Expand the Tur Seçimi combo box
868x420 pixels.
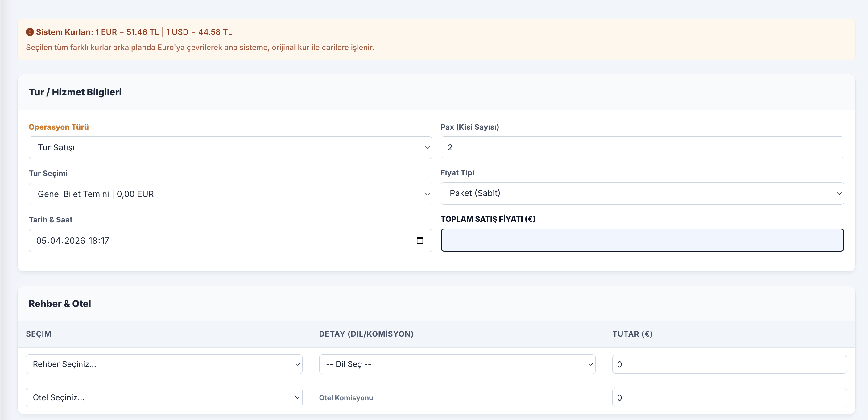coord(230,194)
